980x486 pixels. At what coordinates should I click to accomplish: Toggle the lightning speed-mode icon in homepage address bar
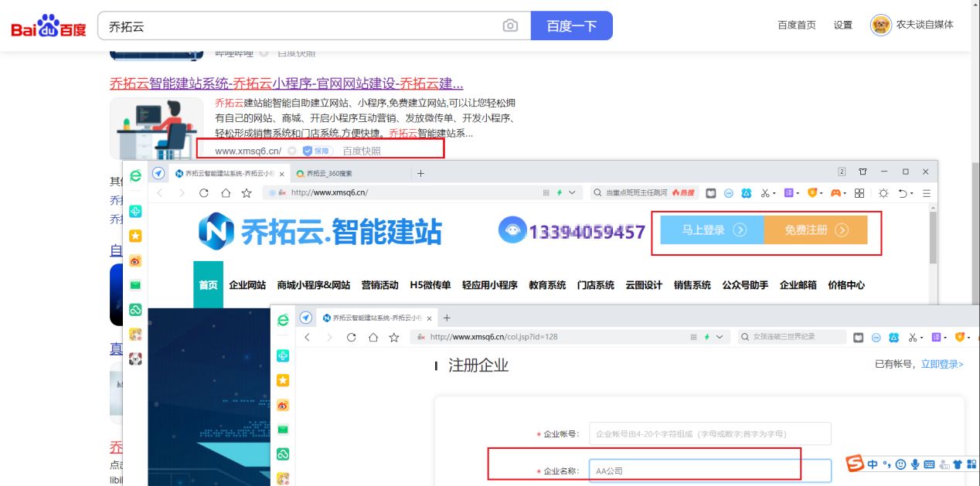(559, 193)
